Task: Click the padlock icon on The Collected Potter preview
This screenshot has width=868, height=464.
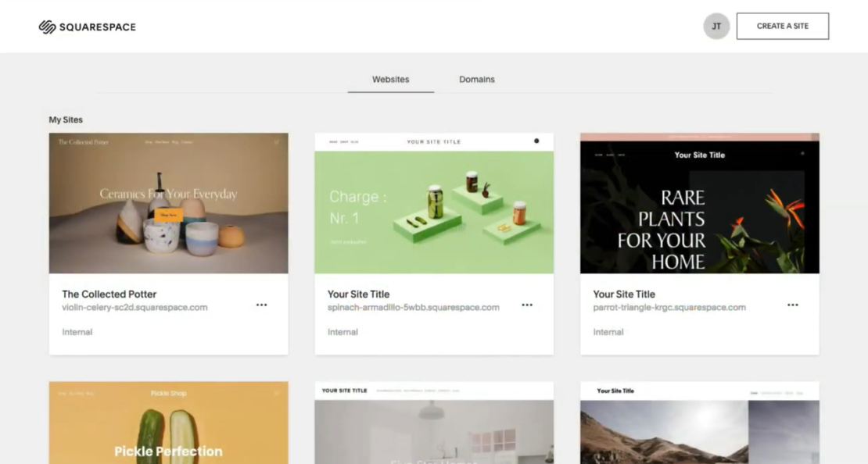Action: (275, 142)
